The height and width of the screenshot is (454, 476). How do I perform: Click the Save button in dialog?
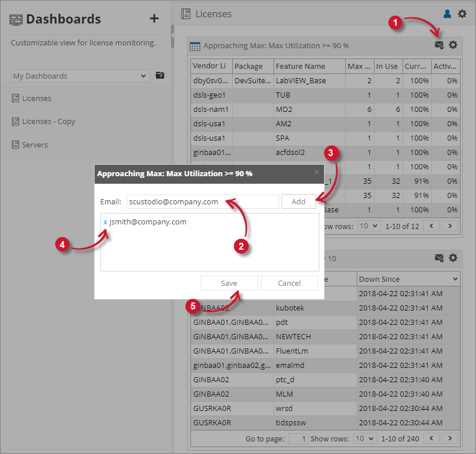[x=229, y=283]
